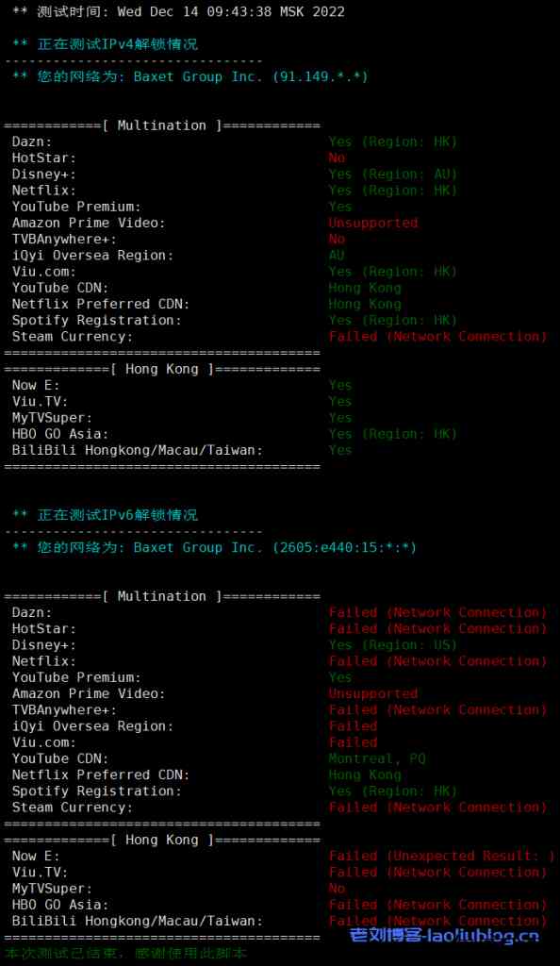Click the laoliublog.cn watermark link
Image resolution: width=560 pixels, height=966 pixels.
click(444, 936)
